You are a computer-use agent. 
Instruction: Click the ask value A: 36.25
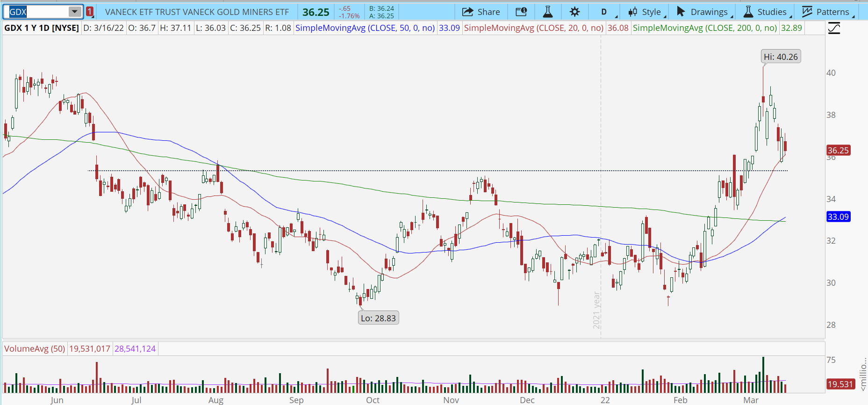pyautogui.click(x=381, y=16)
